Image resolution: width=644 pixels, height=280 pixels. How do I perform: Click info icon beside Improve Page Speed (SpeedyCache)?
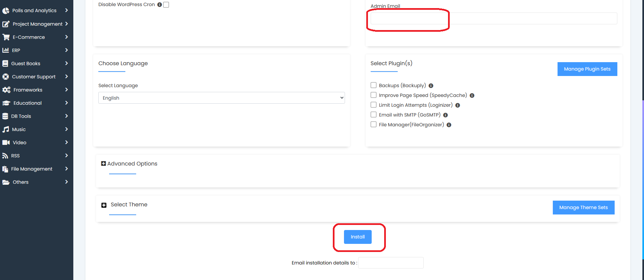pyautogui.click(x=472, y=96)
